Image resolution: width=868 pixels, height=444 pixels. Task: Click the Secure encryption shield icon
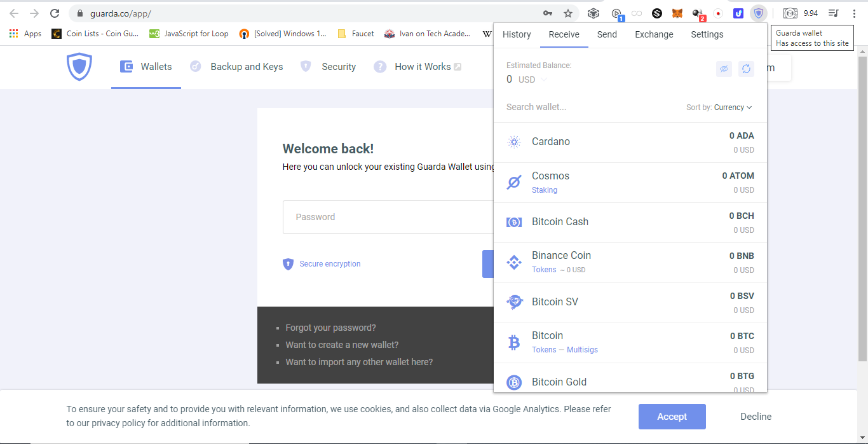point(288,264)
